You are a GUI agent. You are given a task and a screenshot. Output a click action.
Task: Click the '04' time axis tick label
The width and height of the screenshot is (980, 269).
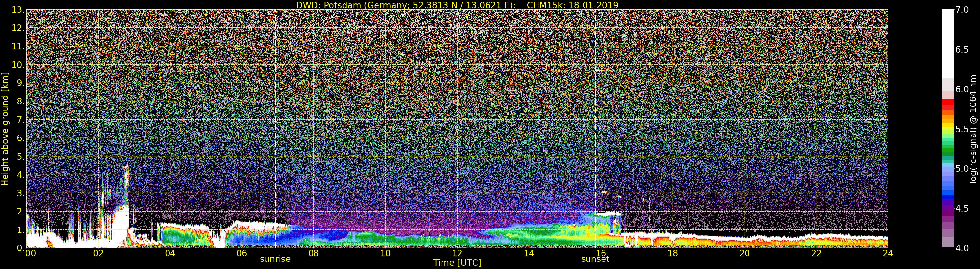pos(170,253)
